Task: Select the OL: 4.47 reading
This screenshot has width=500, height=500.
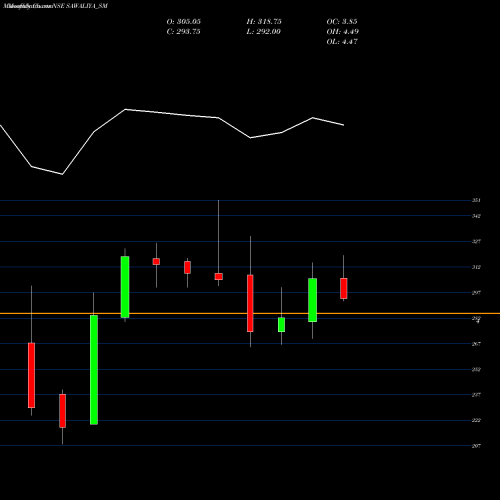Action: pos(342,42)
